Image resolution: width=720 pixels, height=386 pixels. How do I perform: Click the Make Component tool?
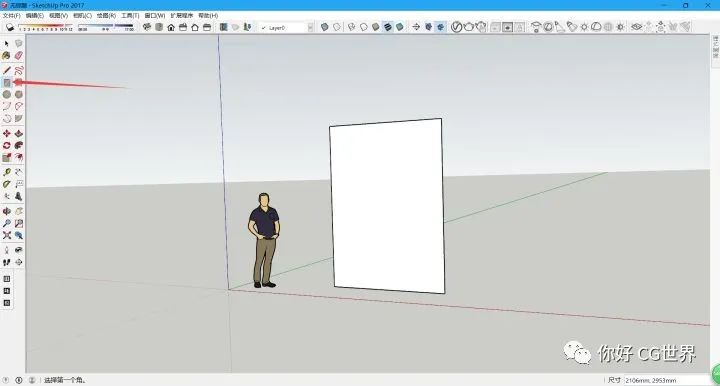point(18,44)
